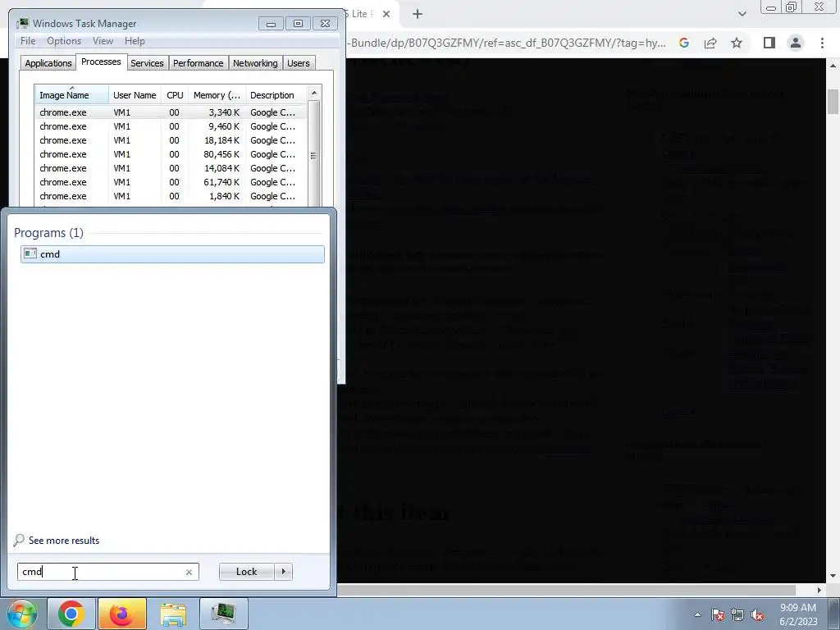840x630 pixels.
Task: Click the muted volume tray icon
Action: pos(757,614)
